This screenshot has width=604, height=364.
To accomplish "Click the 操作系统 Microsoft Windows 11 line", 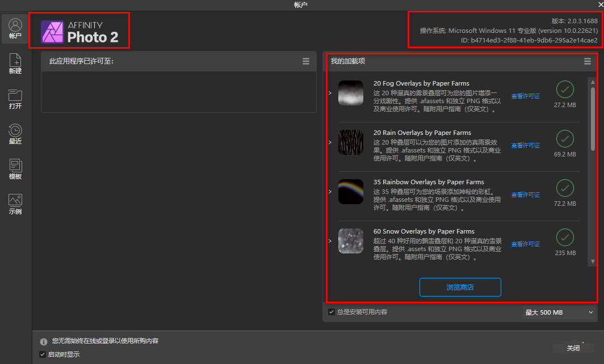I will (509, 31).
